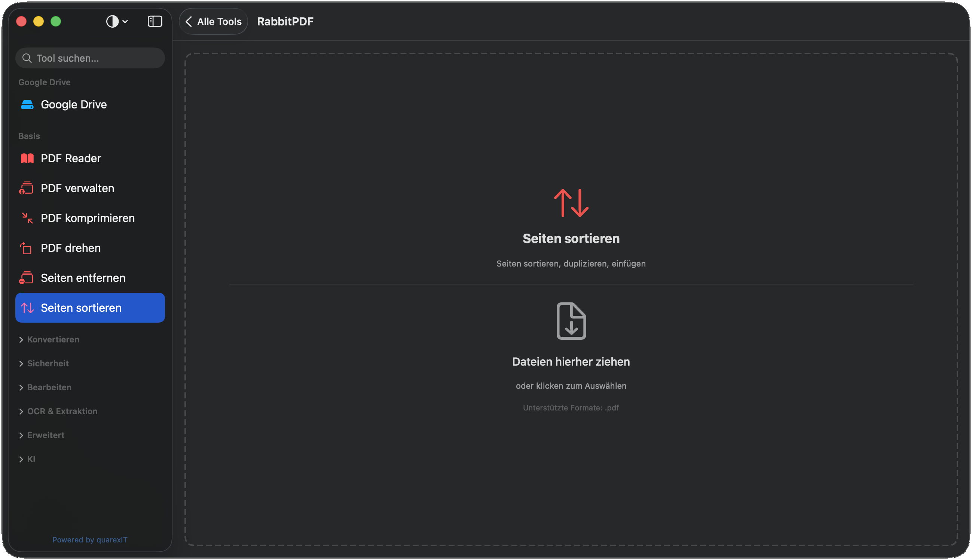The image size is (972, 560).
Task: Click the Seiten sortieren sidebar arrows icon
Action: [x=27, y=308]
